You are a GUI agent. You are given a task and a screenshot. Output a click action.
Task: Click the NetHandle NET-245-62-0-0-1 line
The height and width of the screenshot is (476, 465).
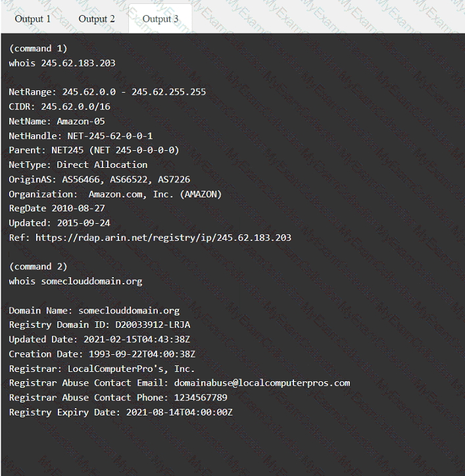pos(80,136)
